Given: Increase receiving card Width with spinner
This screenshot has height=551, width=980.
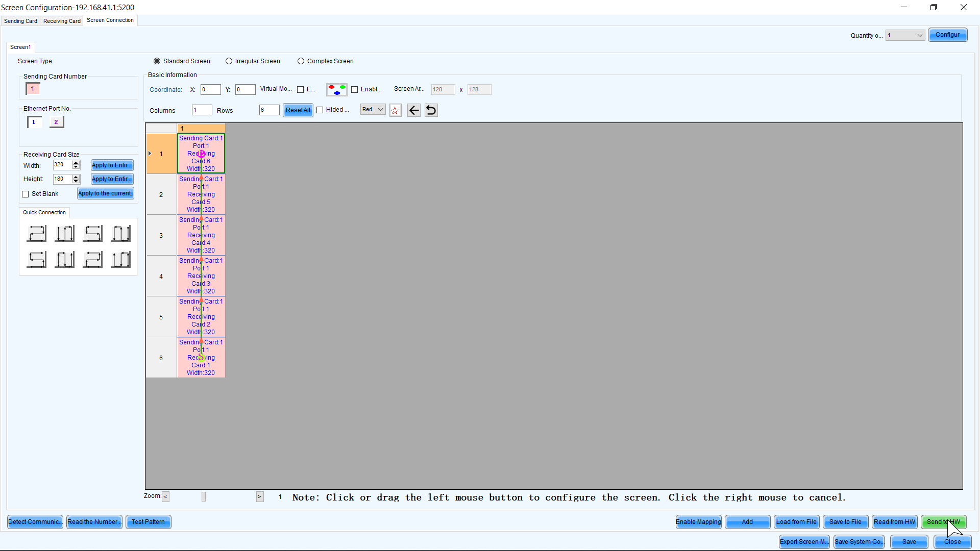Looking at the screenshot, I should tap(76, 163).
